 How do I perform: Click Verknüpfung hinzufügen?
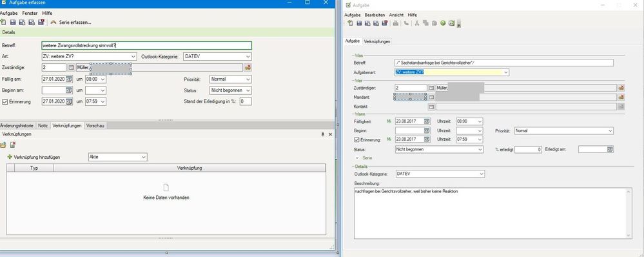tap(36, 157)
